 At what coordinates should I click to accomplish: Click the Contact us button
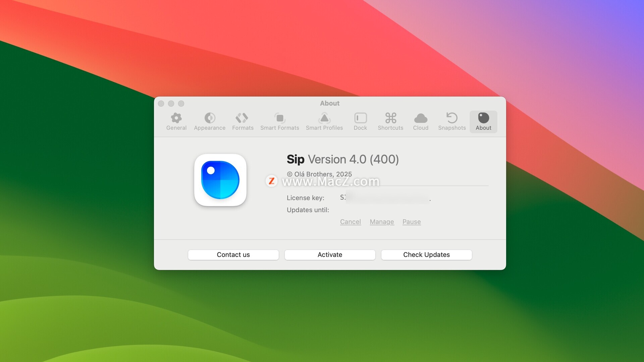pyautogui.click(x=233, y=255)
